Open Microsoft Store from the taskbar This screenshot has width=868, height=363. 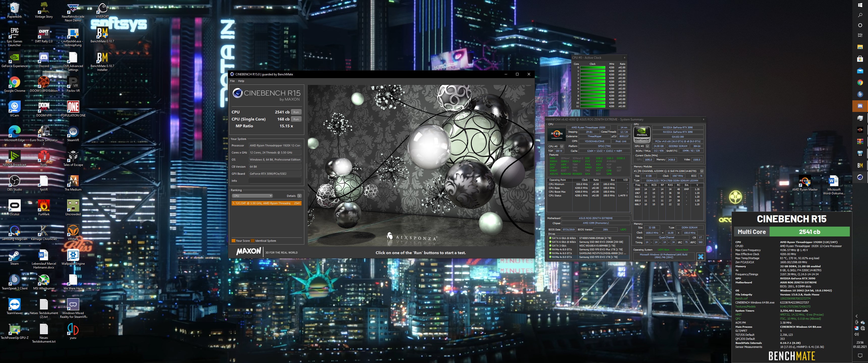[x=860, y=59]
